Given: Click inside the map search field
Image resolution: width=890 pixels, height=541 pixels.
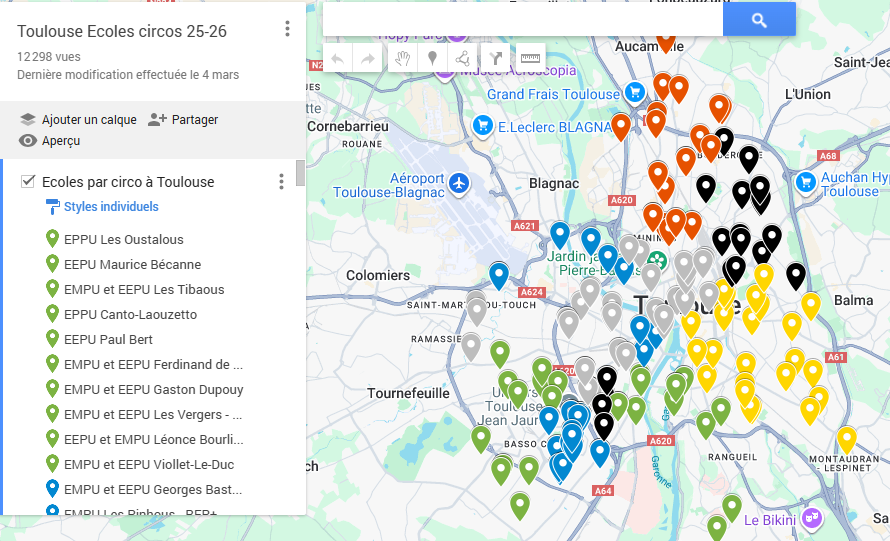Looking at the screenshot, I should (x=522, y=20).
